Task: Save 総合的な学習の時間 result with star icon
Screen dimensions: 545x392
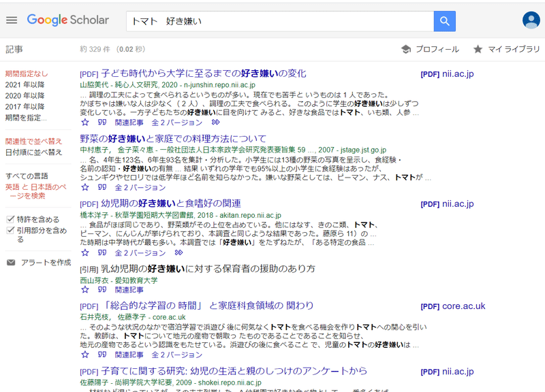Action: [84, 355]
